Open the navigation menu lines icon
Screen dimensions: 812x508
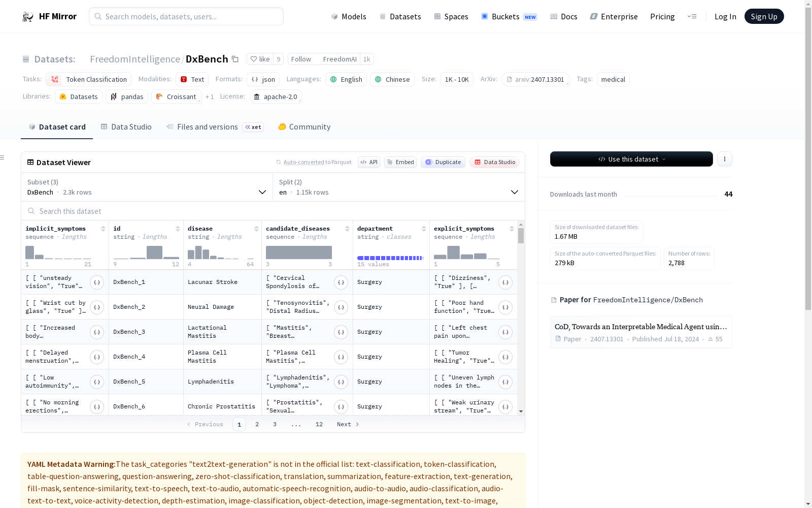[692, 16]
